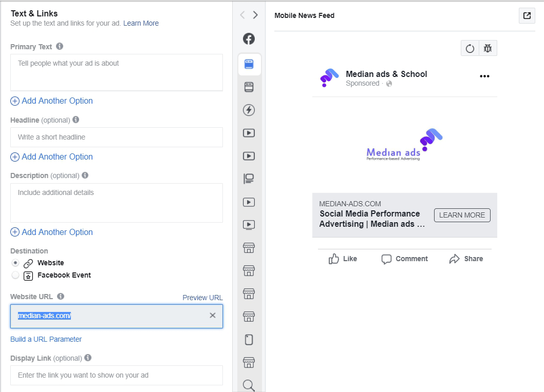Select the gray news feed placement icon below the highlighted one
Screen dimensions: 544x392
click(x=249, y=87)
